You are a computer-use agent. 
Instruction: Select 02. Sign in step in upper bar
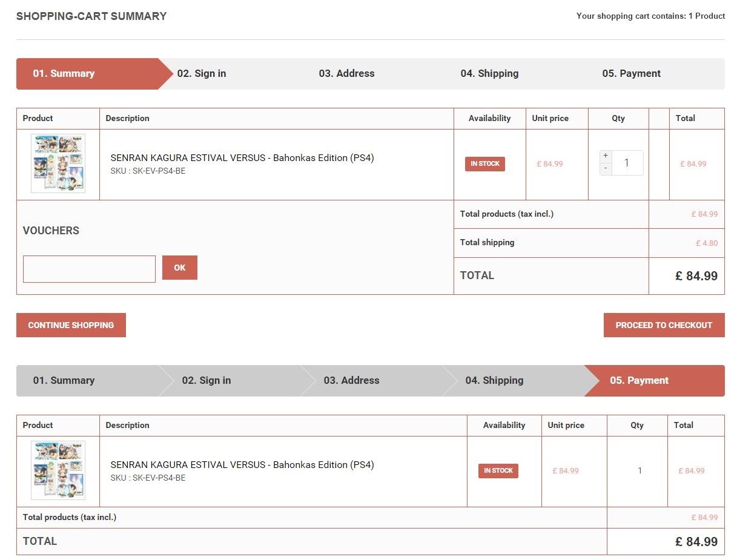click(x=202, y=74)
